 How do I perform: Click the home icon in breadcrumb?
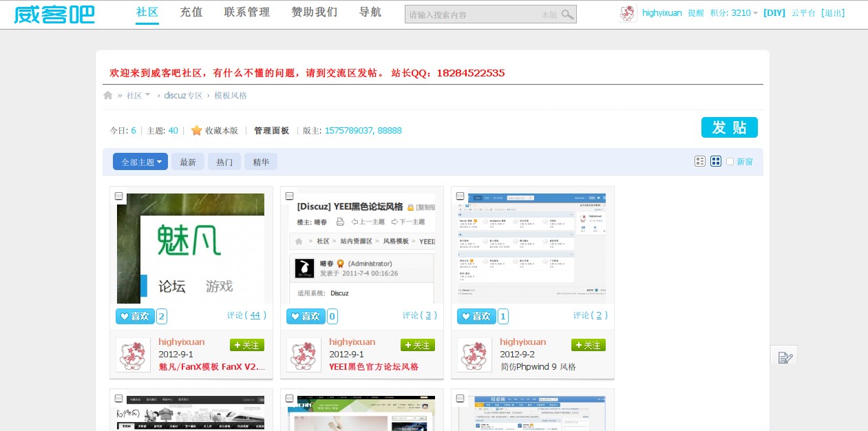click(x=107, y=95)
